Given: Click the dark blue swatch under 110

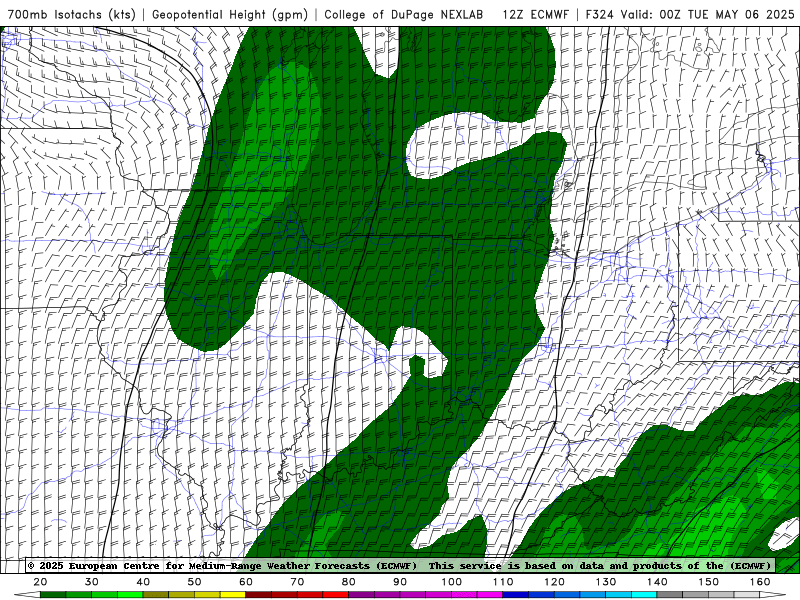Looking at the screenshot, I should click(x=516, y=595).
